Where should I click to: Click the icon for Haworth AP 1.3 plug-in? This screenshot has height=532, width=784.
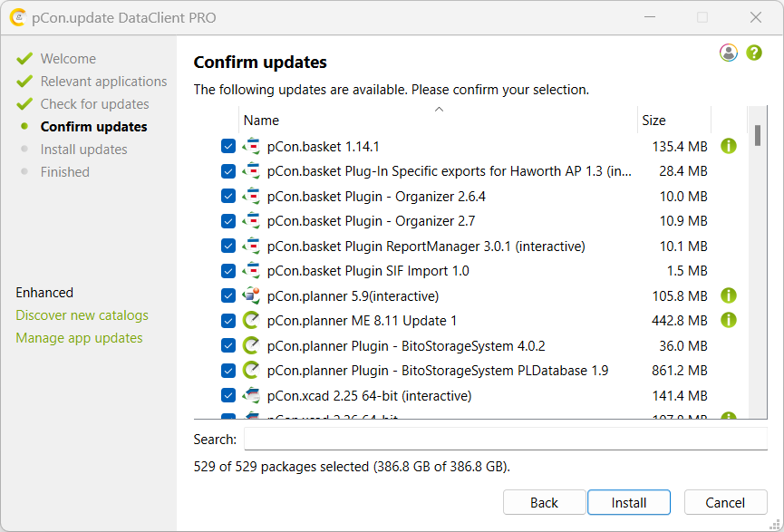point(251,171)
